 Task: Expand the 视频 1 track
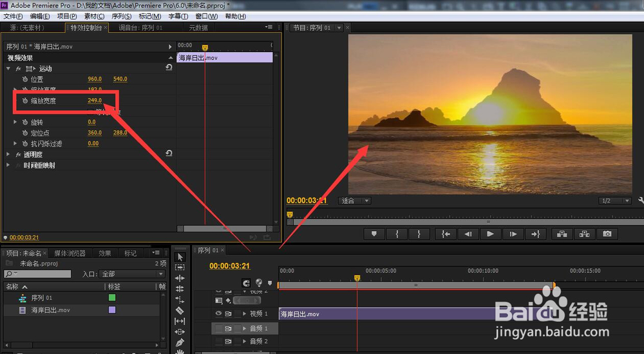point(244,314)
